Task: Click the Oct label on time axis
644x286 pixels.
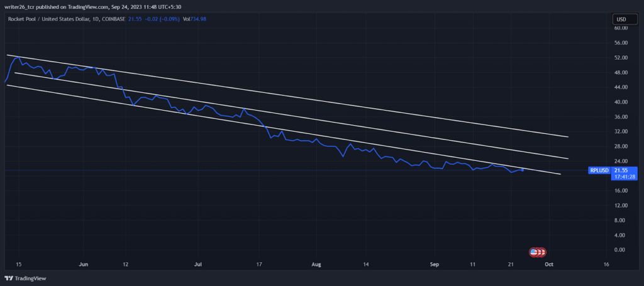Action: [x=550, y=264]
